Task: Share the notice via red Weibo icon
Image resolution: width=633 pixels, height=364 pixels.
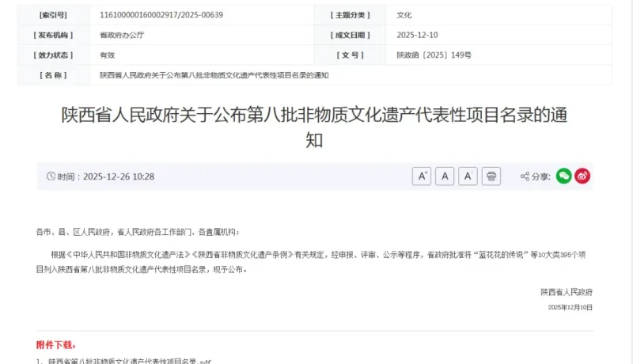Action: 582,176
